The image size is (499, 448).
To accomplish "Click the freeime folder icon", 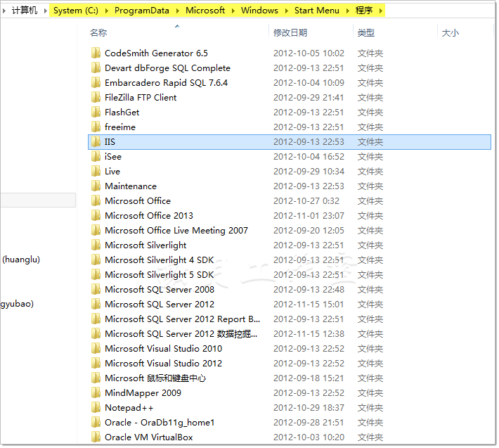I will 96,127.
